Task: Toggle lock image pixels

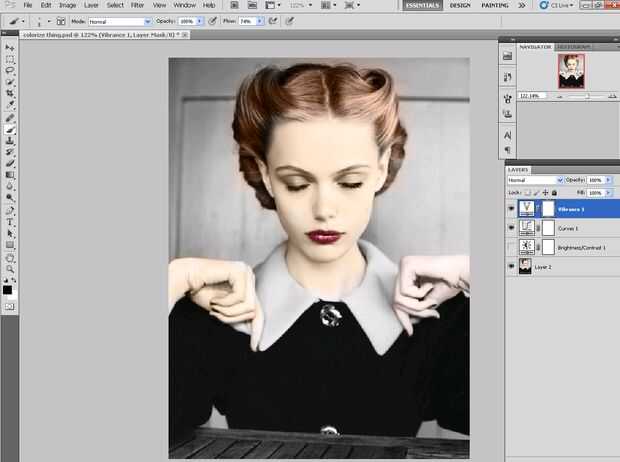Action: [x=537, y=193]
